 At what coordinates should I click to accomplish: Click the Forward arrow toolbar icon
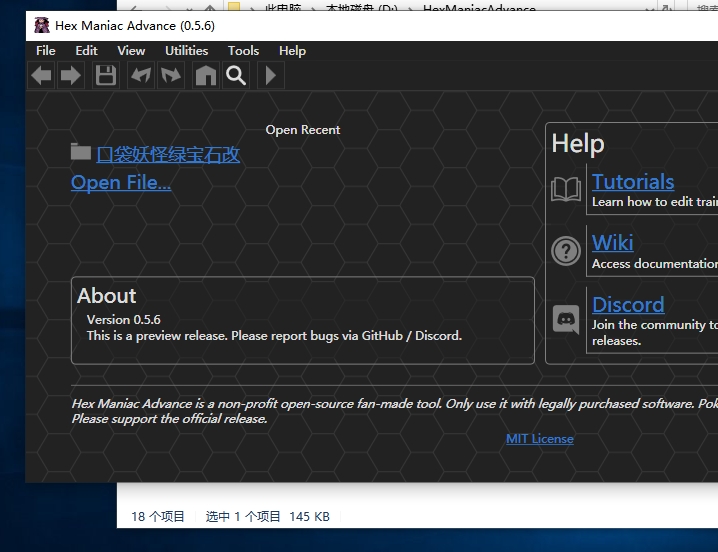pyautogui.click(x=71, y=76)
